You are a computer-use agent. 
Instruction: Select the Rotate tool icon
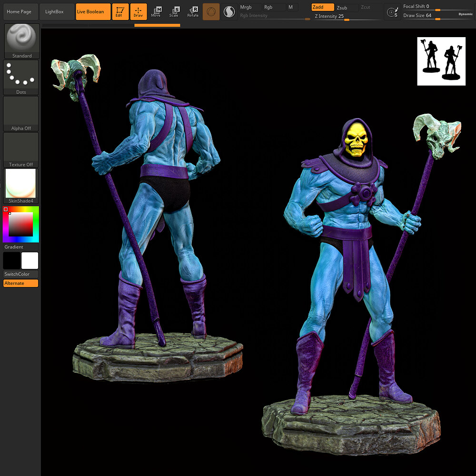coord(193,12)
